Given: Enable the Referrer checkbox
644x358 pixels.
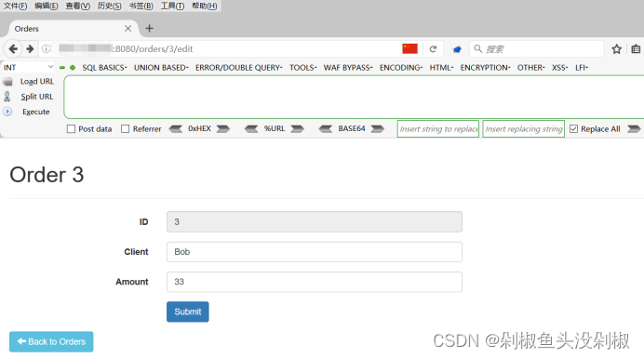Looking at the screenshot, I should (x=126, y=129).
